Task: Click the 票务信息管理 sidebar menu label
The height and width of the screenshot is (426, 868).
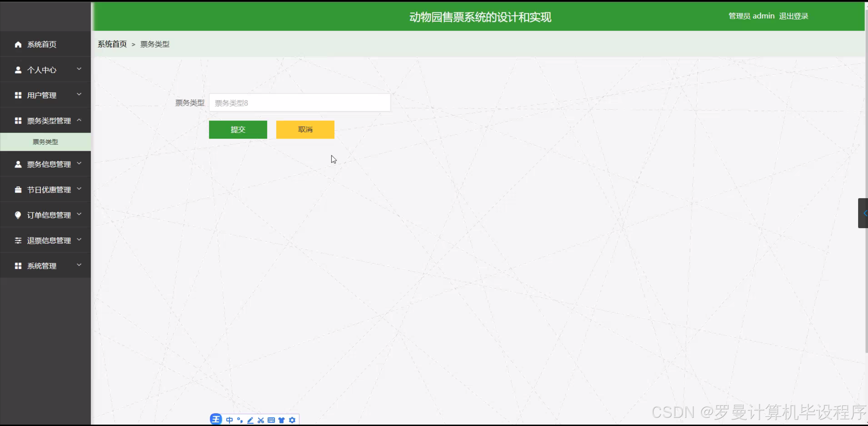Action: click(49, 164)
